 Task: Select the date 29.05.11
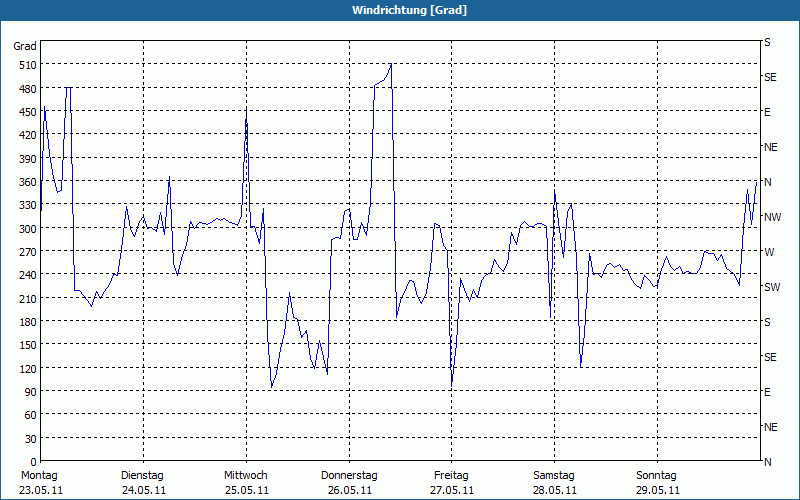tap(658, 491)
